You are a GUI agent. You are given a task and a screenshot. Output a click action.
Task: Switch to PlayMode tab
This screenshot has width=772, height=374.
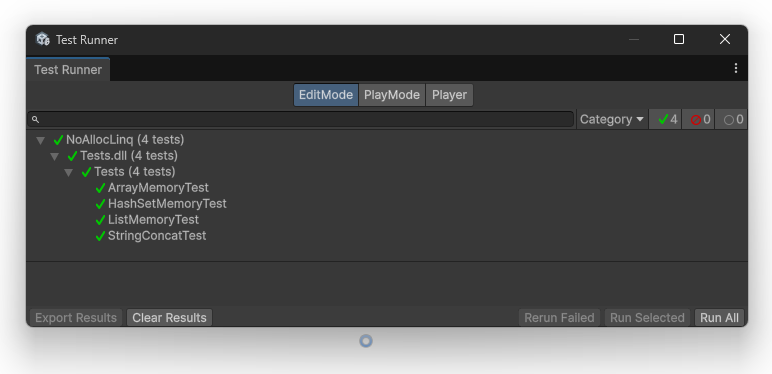coord(392,95)
